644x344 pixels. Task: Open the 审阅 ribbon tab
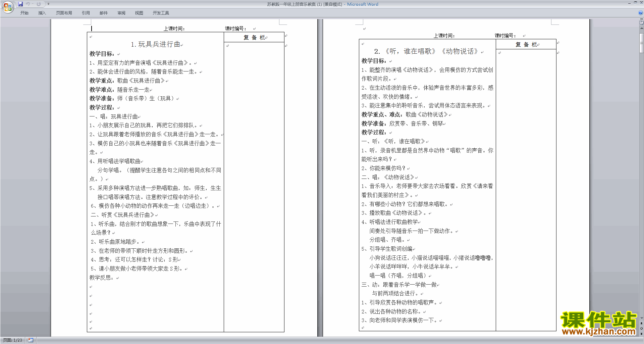pyautogui.click(x=121, y=13)
